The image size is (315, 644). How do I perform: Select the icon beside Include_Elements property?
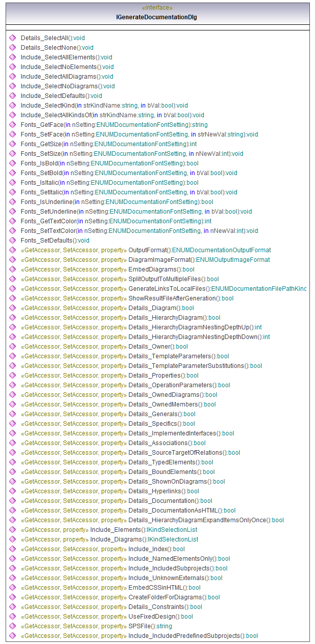pyautogui.click(x=12, y=529)
